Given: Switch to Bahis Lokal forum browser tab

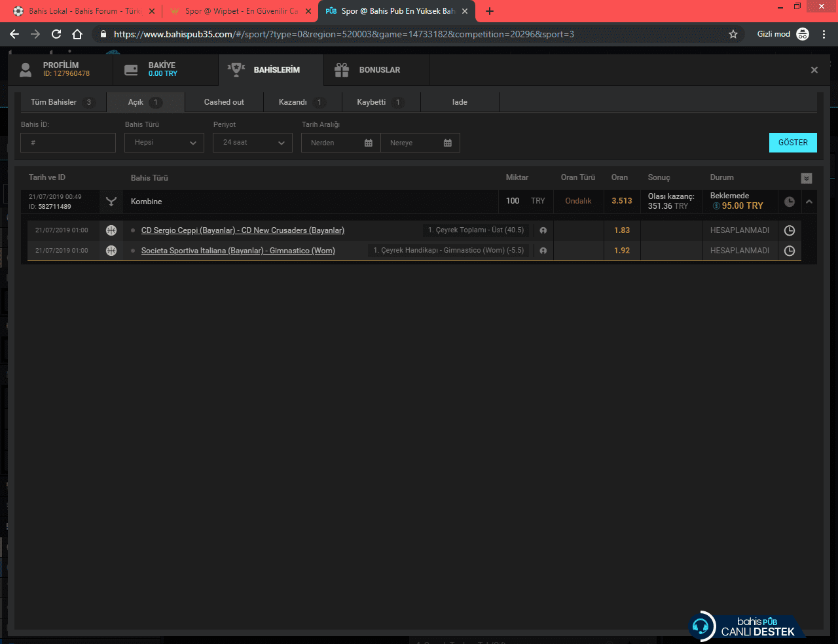Looking at the screenshot, I should tap(84, 11).
